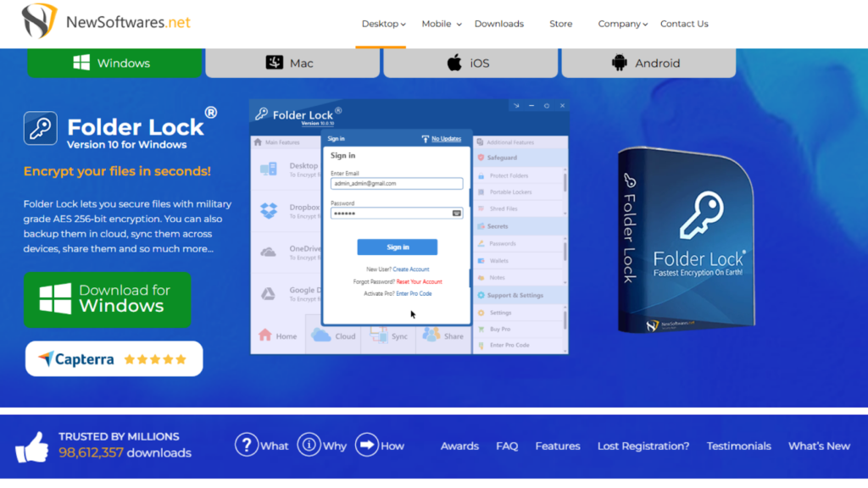Expand the Desktop dropdown menu
Screen dimensions: 868x488
click(x=383, y=24)
